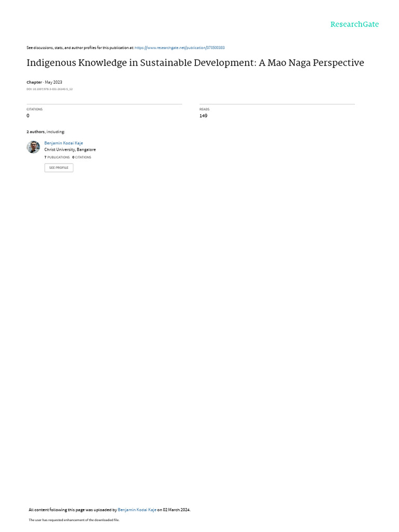Viewport: 399px width, 532px height.
Task: Open the Benjamin Kodai Kaje author link
Action: pos(63,143)
